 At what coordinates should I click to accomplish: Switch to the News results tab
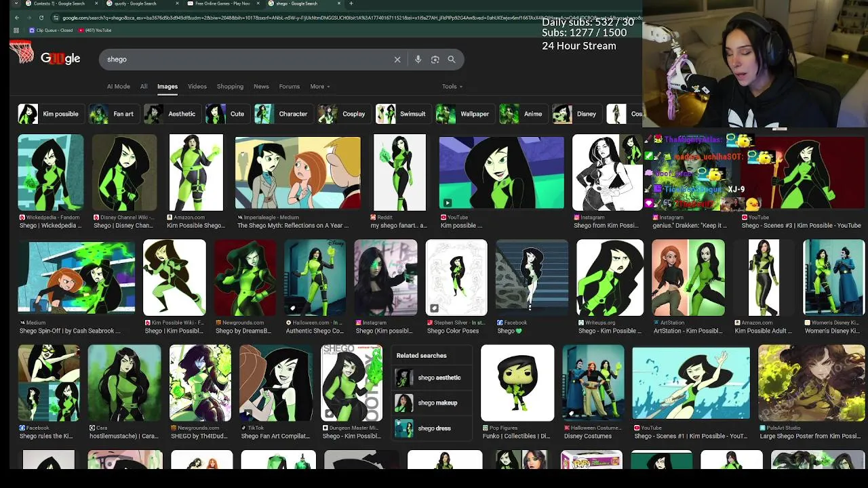click(261, 87)
